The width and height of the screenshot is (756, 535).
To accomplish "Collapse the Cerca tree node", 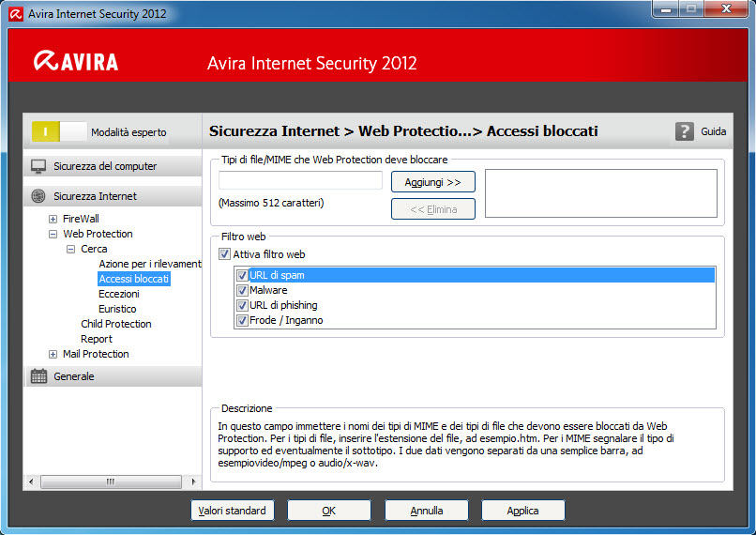I will click(x=70, y=250).
